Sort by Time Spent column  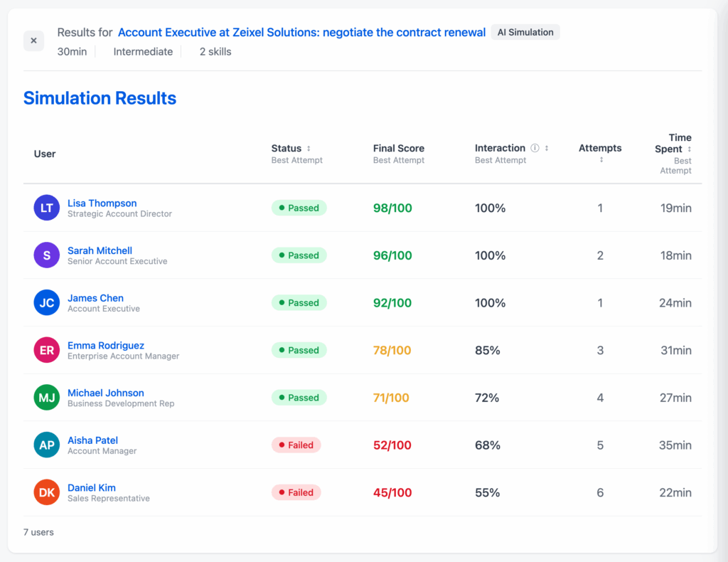coord(689,149)
